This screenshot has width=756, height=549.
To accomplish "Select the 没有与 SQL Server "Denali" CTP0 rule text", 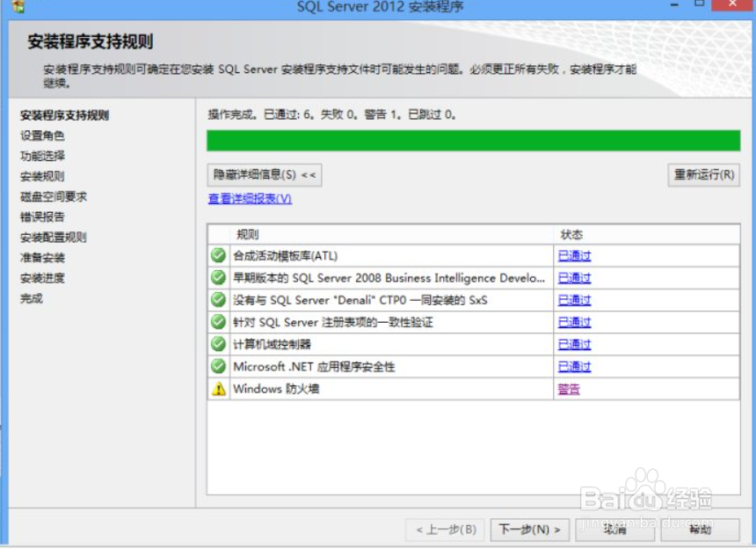I will 360,300.
